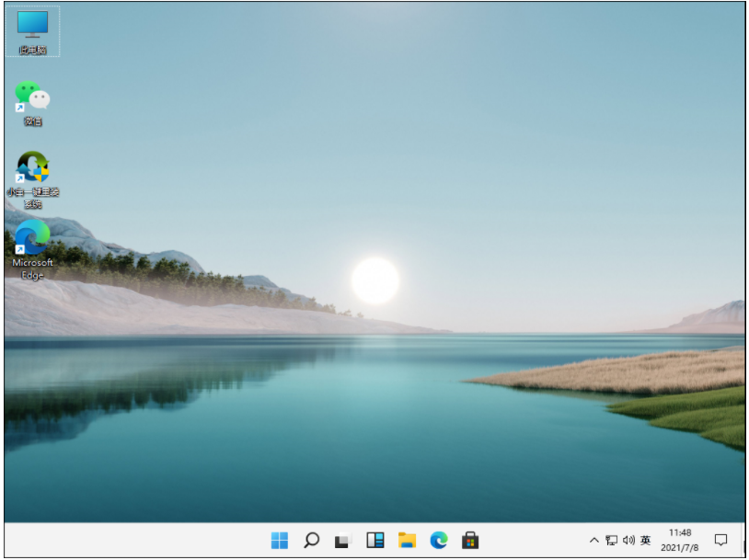Open Windows Search
The height and width of the screenshot is (560, 749).
[x=309, y=542]
